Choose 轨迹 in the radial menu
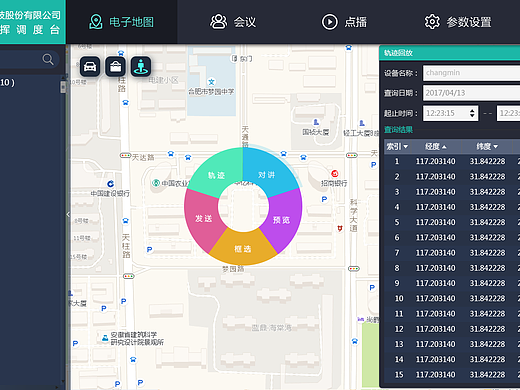 tap(217, 175)
